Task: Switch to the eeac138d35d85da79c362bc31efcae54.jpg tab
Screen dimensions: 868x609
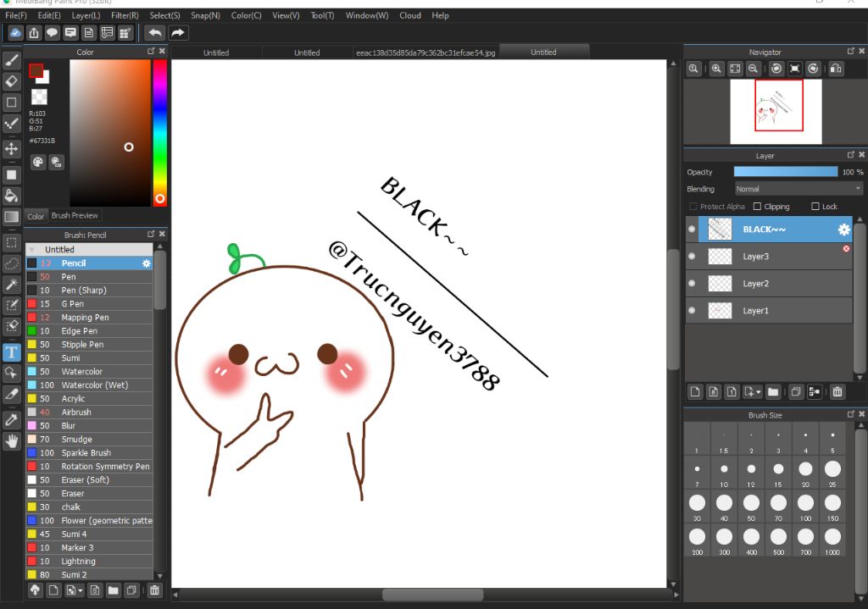Action: pyautogui.click(x=426, y=53)
